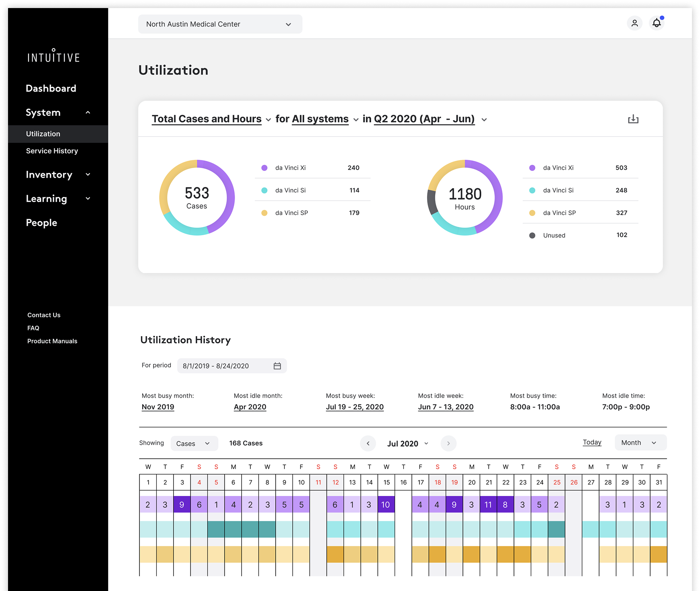Open the user profile icon
Image resolution: width=700 pixels, height=591 pixels.
coord(635,23)
